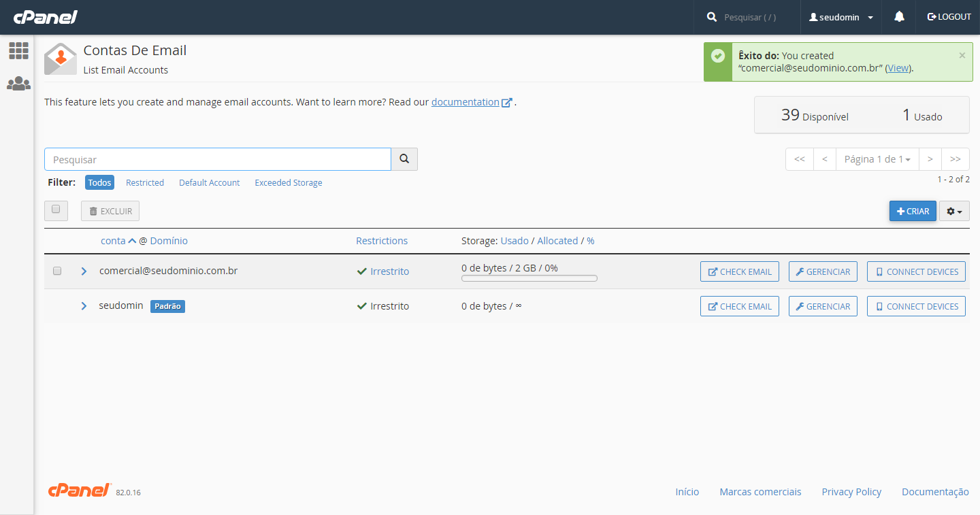Go to next page (>)
This screenshot has width=980, height=515.
930,159
